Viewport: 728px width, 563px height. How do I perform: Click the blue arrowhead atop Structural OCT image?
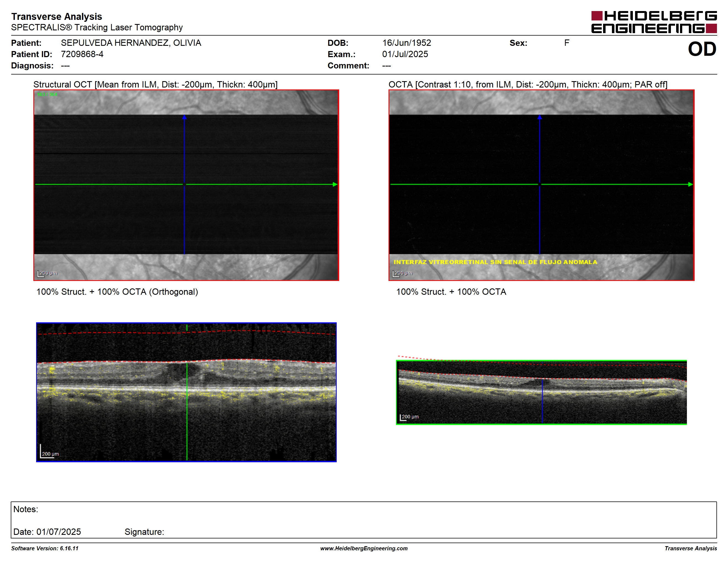[184, 117]
